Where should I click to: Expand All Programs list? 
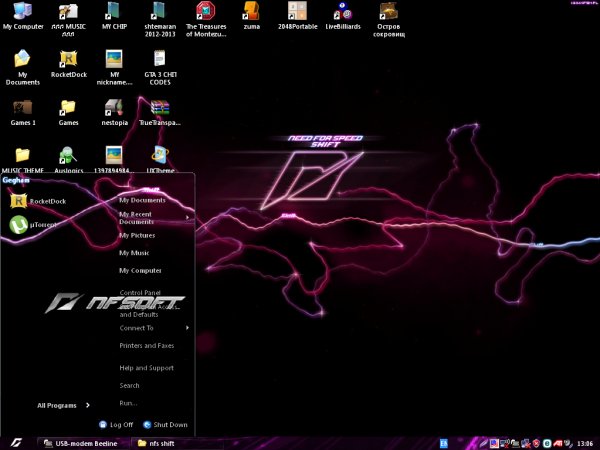64,406
